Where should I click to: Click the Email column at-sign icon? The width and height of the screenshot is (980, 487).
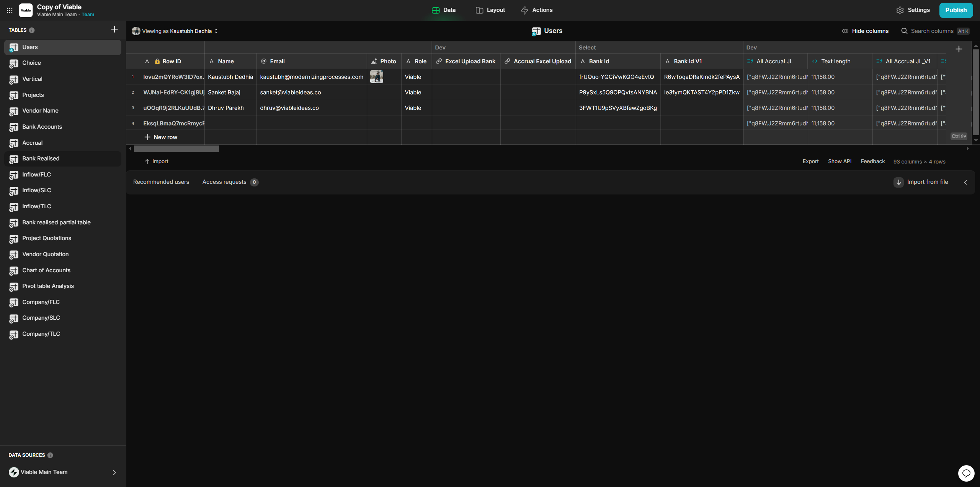click(264, 61)
